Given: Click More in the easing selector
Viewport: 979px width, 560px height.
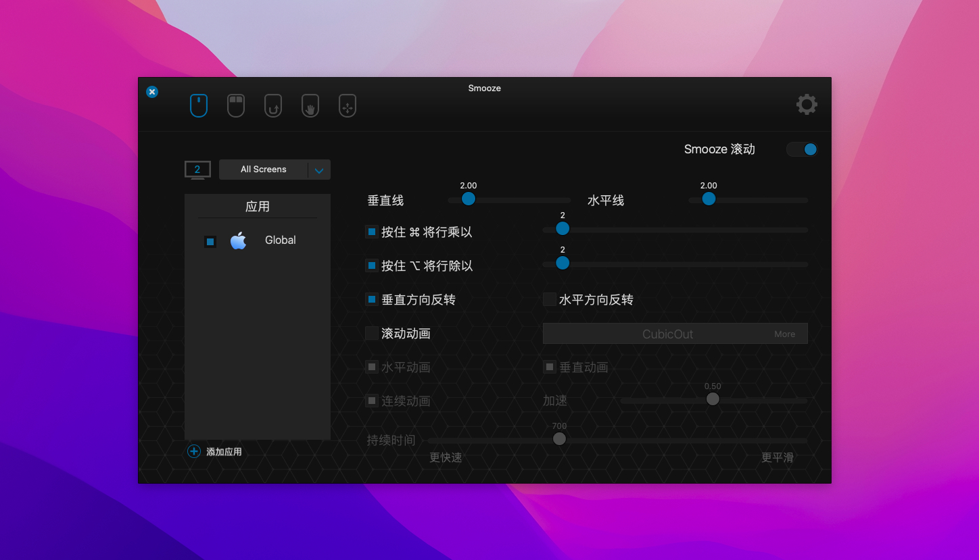Looking at the screenshot, I should coord(784,334).
